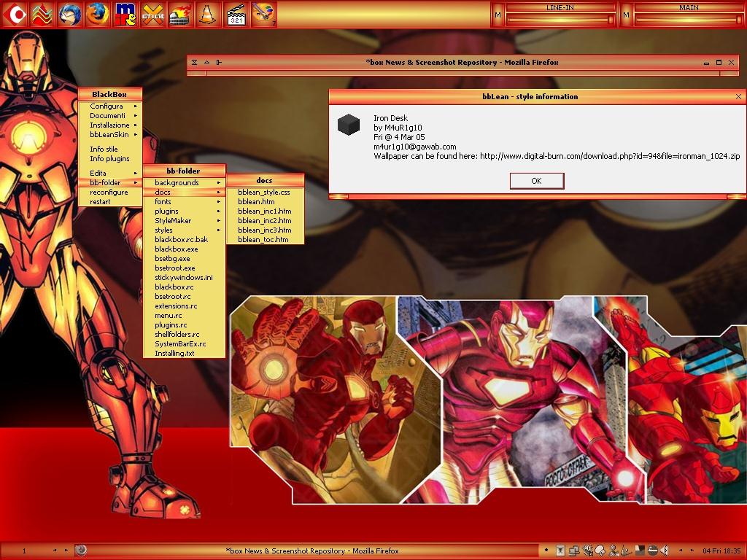Screen dimensions: 747x560
Task: Expand the backgrounds folder submenu
Action: click(184, 182)
